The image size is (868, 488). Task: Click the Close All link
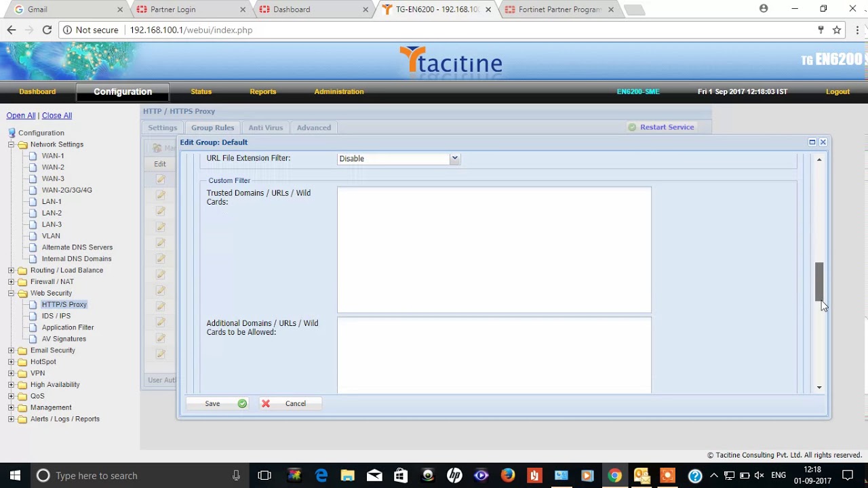[57, 116]
